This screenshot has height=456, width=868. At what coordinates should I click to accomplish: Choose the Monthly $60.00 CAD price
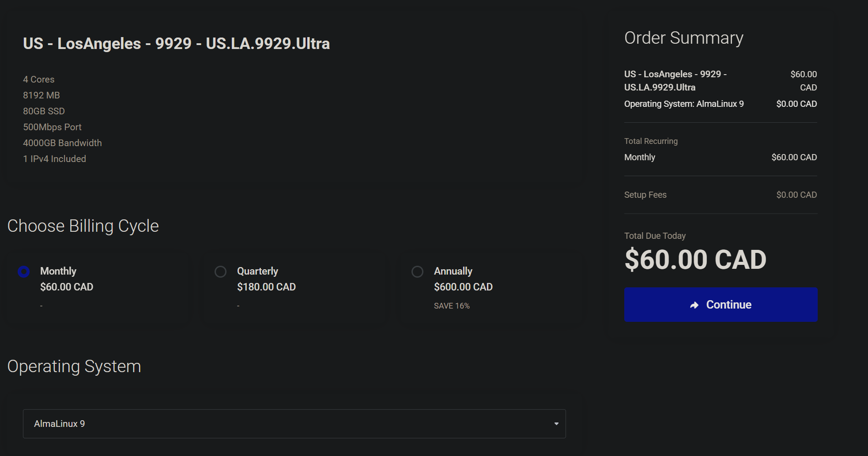tap(67, 287)
